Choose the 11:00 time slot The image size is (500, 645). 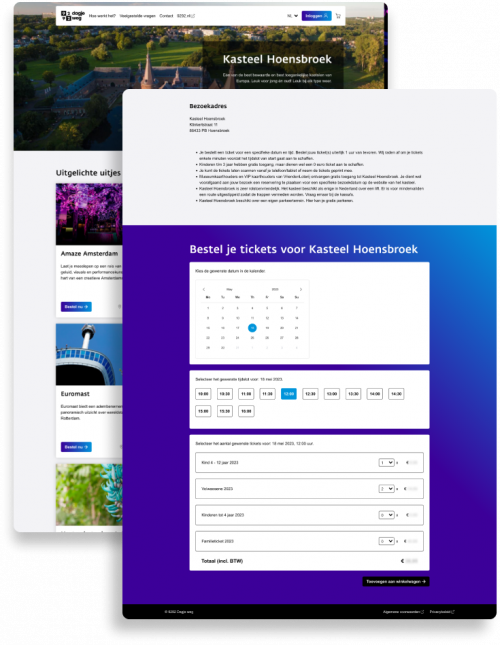coord(246,394)
